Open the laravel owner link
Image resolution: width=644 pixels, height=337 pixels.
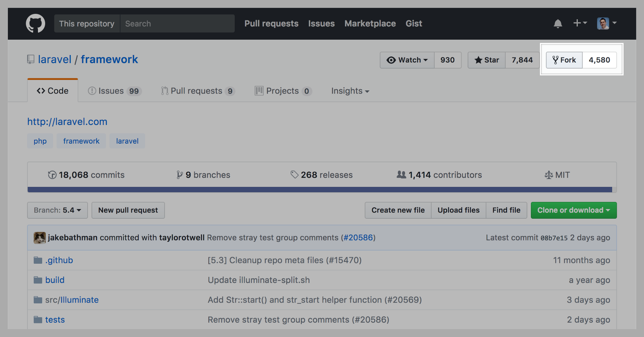55,59
